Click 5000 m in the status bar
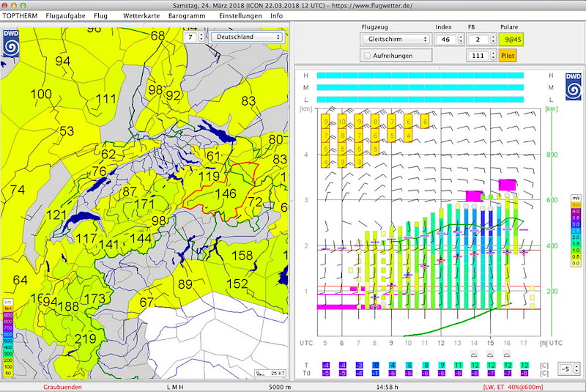This screenshot has height=392, width=586. (280, 387)
